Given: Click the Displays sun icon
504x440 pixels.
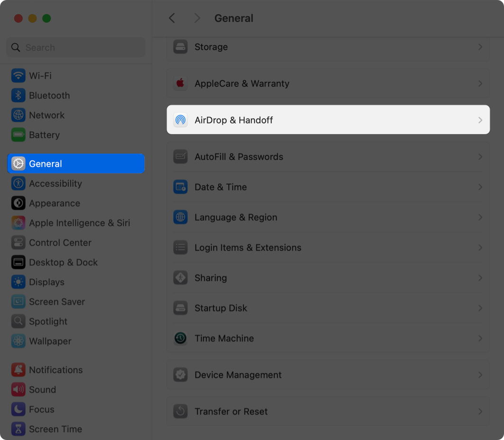Looking at the screenshot, I should tap(19, 282).
